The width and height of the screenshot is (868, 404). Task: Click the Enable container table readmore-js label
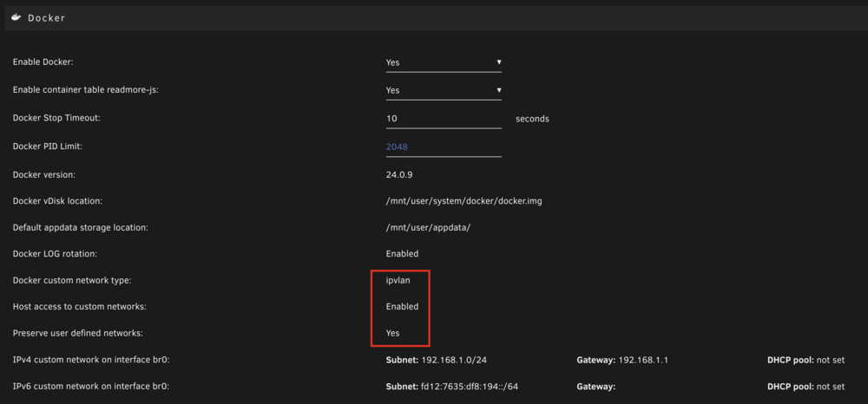tap(86, 90)
